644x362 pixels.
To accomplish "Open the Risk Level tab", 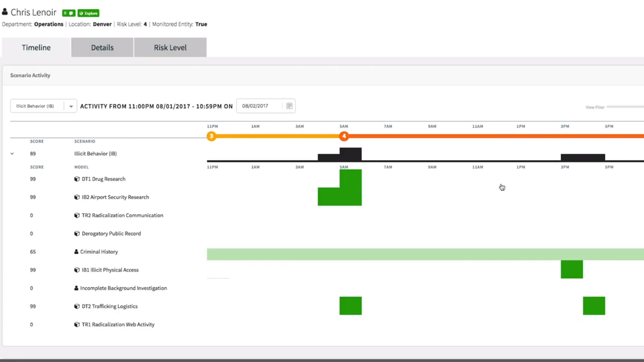I will click(170, 47).
